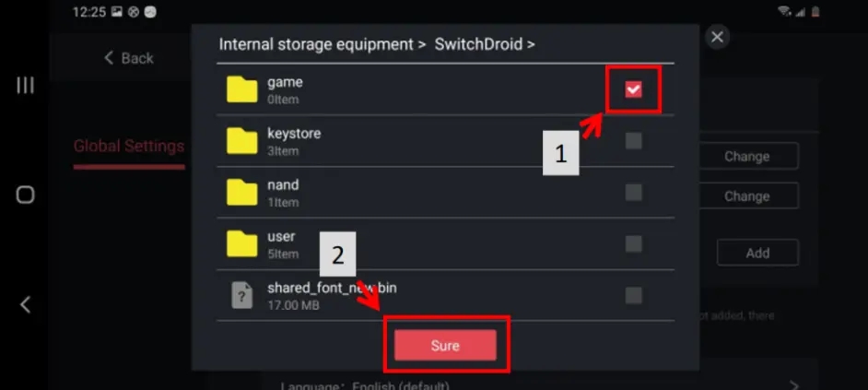Tap the Back button
The width and height of the screenshot is (868, 390).
[x=128, y=58]
